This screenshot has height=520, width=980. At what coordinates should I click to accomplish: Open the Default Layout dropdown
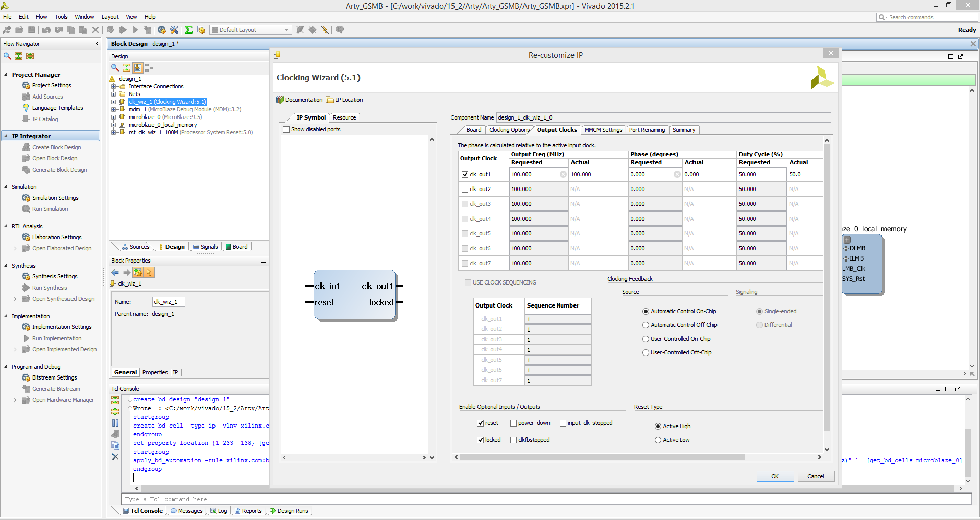click(251, 30)
